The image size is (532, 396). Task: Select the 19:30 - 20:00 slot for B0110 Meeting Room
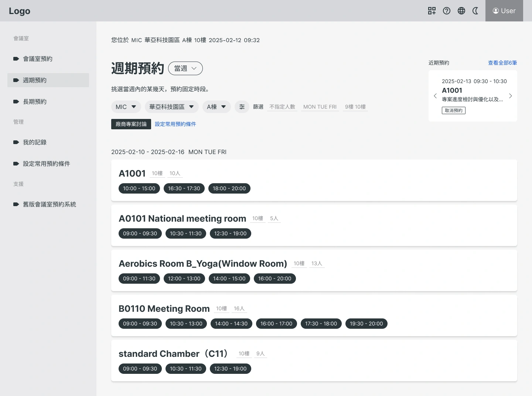366,324
